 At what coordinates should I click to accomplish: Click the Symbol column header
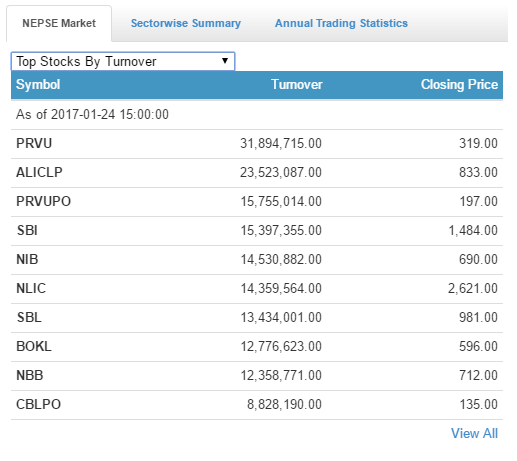click(x=38, y=84)
